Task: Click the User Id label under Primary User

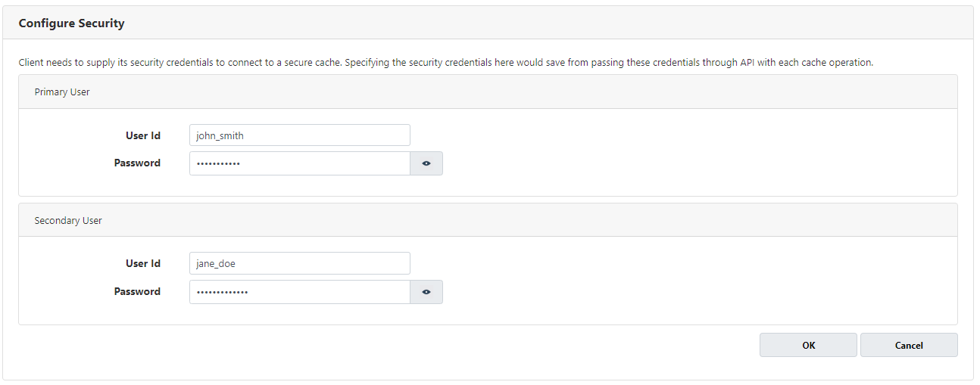Action: tap(143, 135)
